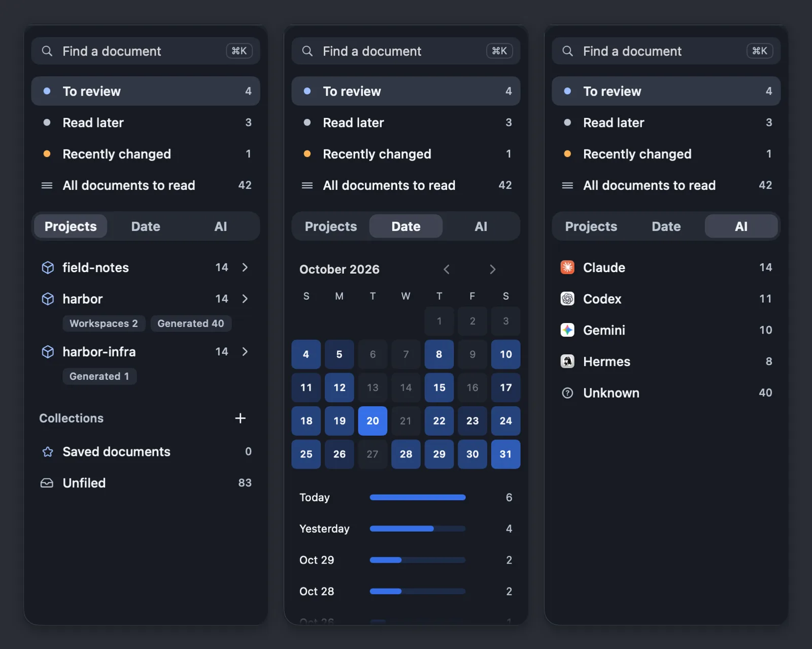Switch to Projects tab in left panel

click(71, 226)
